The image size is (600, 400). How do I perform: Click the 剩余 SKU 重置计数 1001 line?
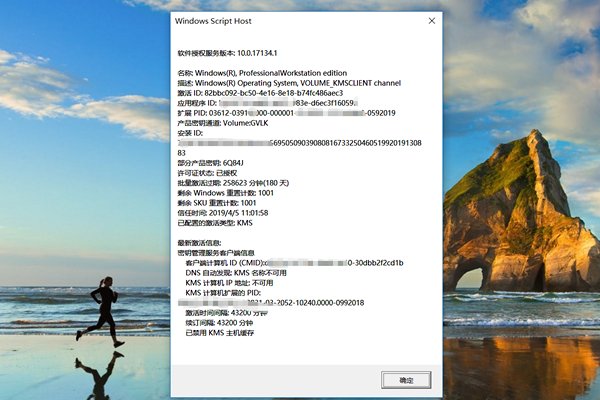(x=217, y=203)
